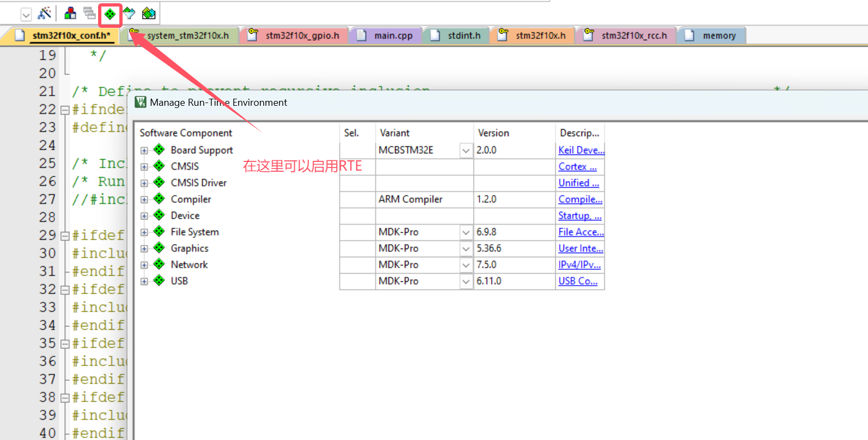The width and height of the screenshot is (868, 440).
Task: Select the Graphics component label
Action: tap(190, 248)
